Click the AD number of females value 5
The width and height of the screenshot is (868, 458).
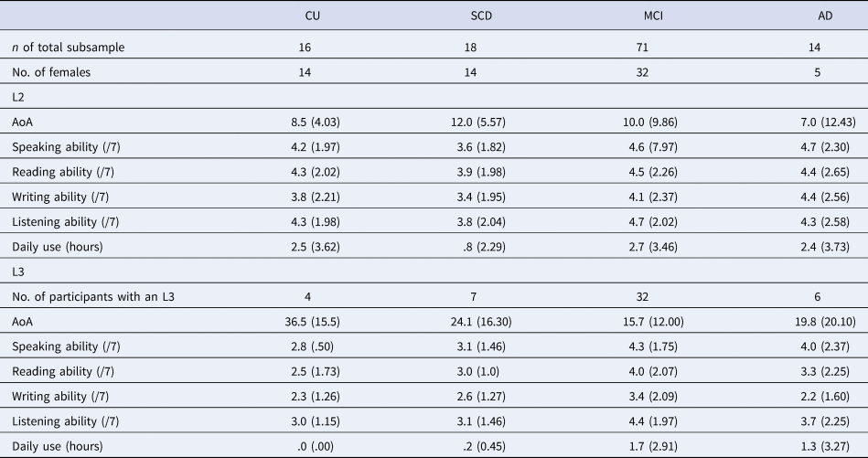coord(817,72)
